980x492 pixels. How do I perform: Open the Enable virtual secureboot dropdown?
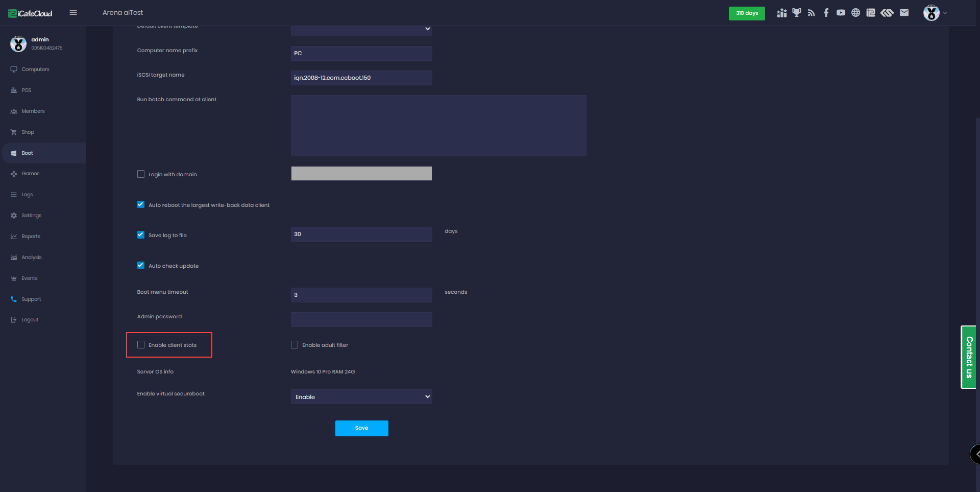coord(361,397)
